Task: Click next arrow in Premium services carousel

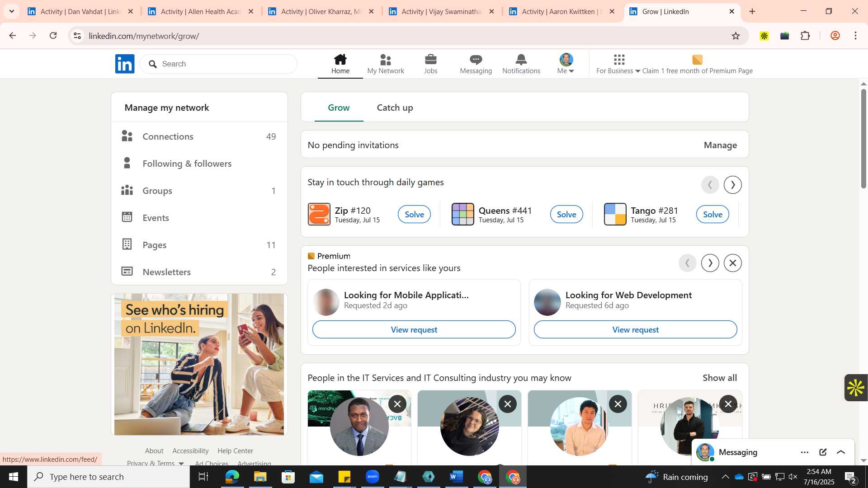Action: pos(710,263)
